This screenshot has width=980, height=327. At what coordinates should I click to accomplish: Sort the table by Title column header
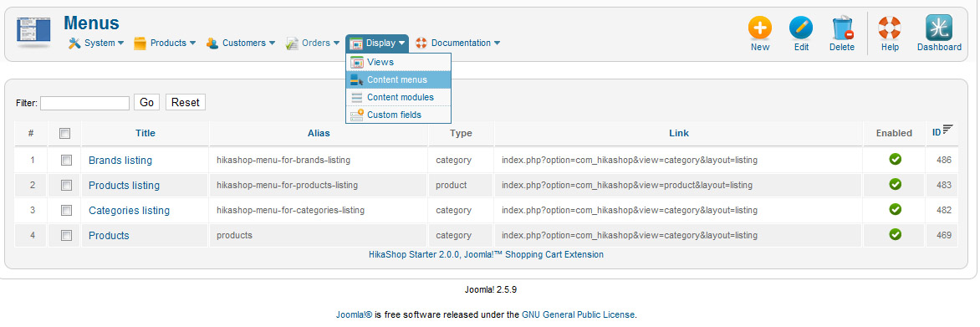tap(145, 133)
